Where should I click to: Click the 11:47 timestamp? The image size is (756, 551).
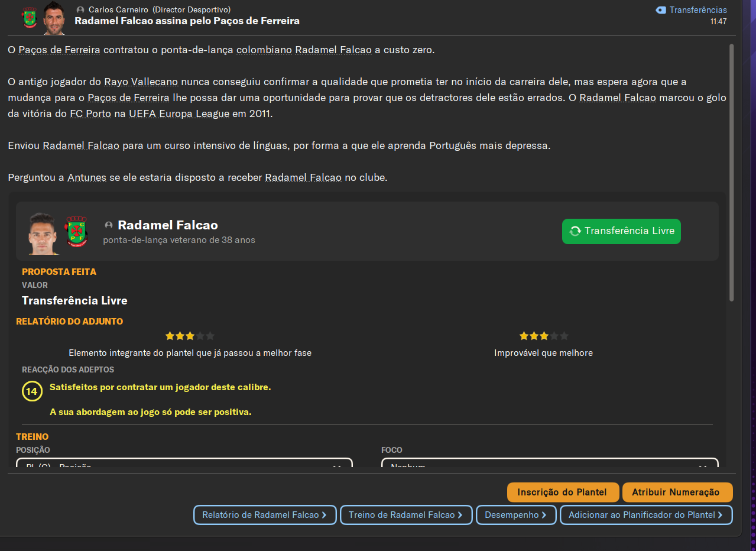(719, 21)
